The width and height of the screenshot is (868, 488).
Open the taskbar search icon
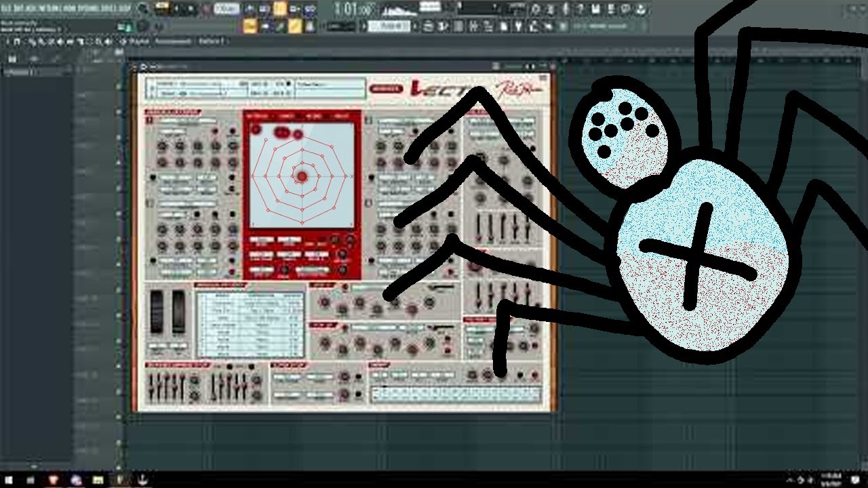(32, 480)
